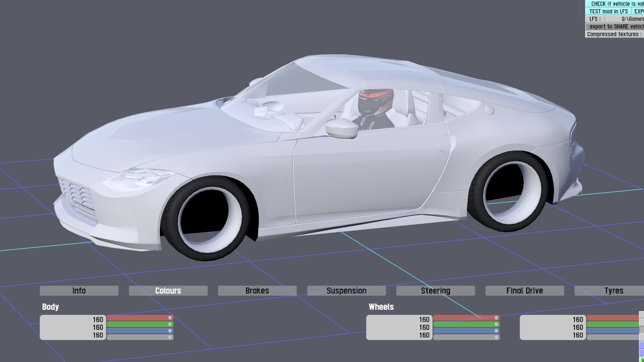Adjust the Body grey slider

pyautogui.click(x=140, y=337)
